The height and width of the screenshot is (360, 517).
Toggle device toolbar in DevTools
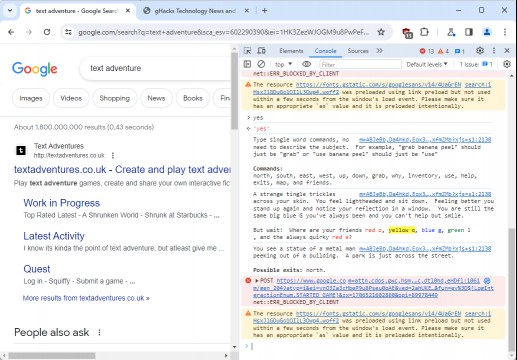262,51
